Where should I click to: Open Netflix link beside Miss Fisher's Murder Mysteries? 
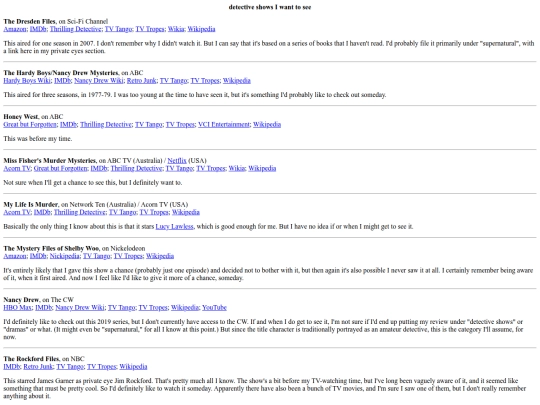pos(177,160)
